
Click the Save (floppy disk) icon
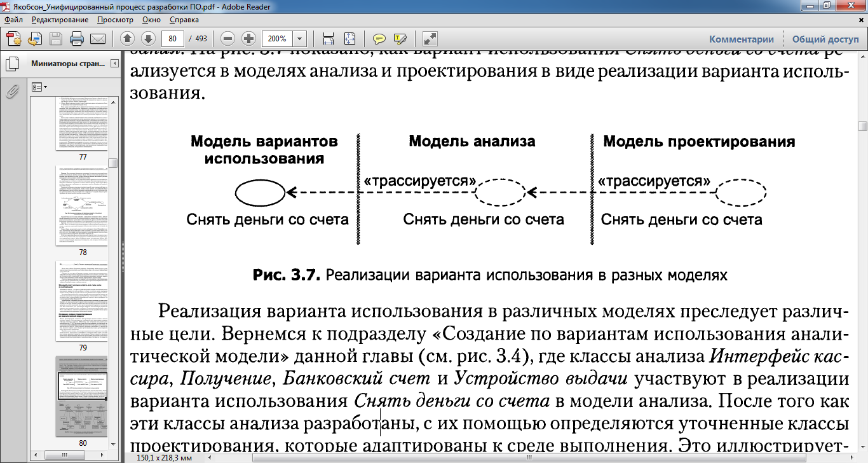pyautogui.click(x=56, y=38)
